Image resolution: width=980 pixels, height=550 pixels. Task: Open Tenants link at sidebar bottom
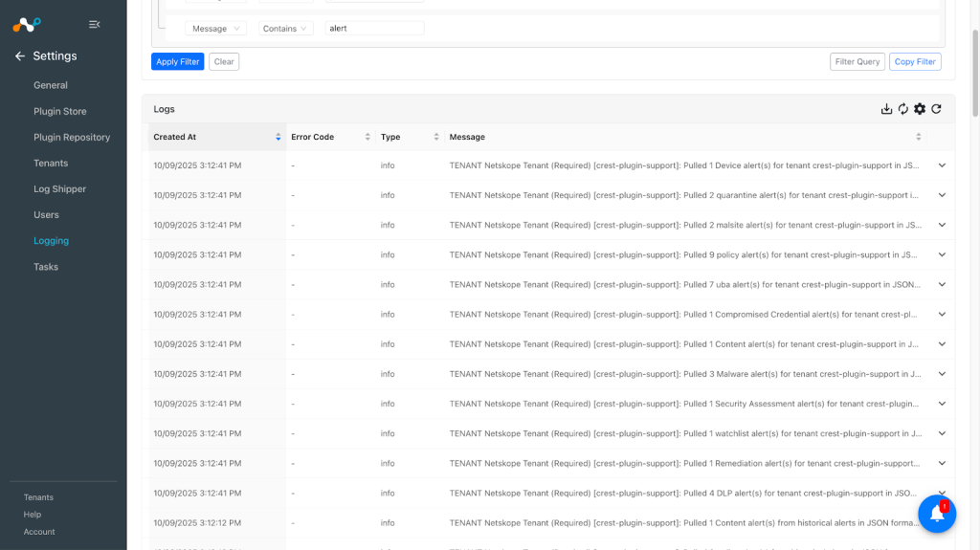click(38, 497)
